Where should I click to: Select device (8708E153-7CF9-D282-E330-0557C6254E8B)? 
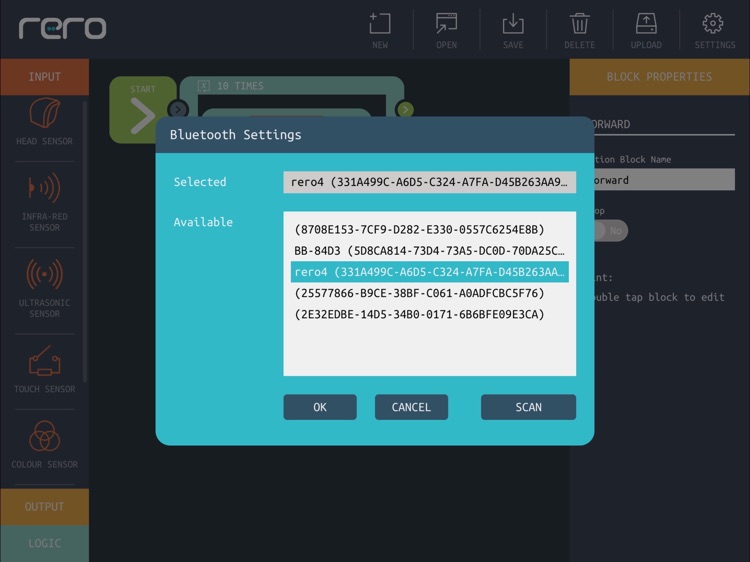(x=430, y=230)
